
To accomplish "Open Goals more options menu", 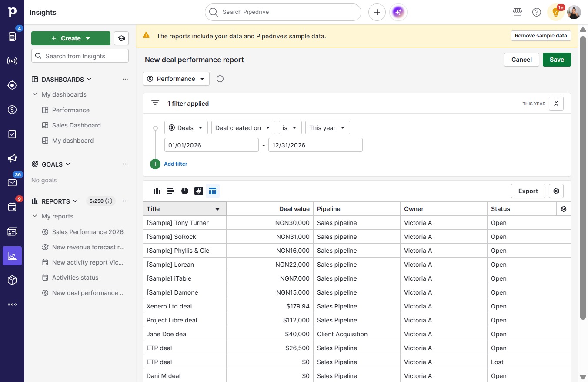I will click(x=125, y=164).
